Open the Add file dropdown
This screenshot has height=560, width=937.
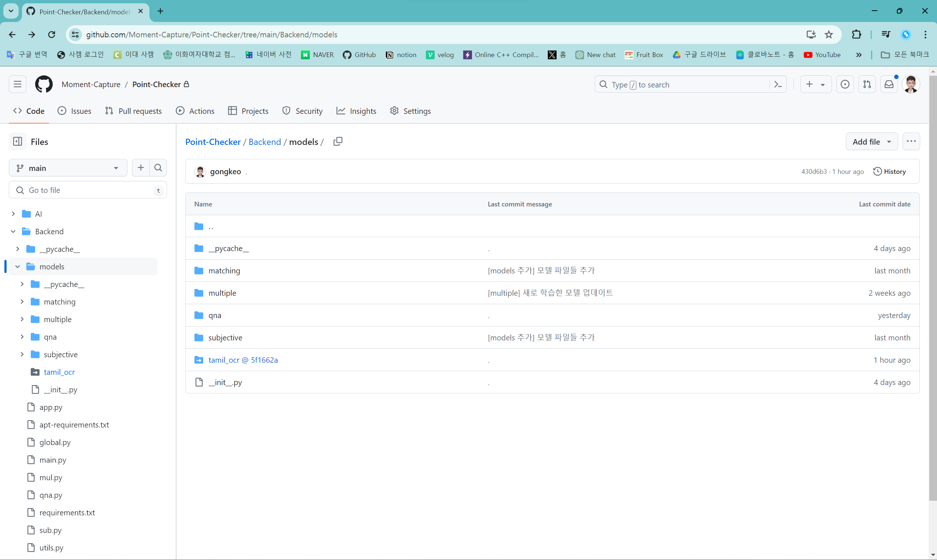871,142
